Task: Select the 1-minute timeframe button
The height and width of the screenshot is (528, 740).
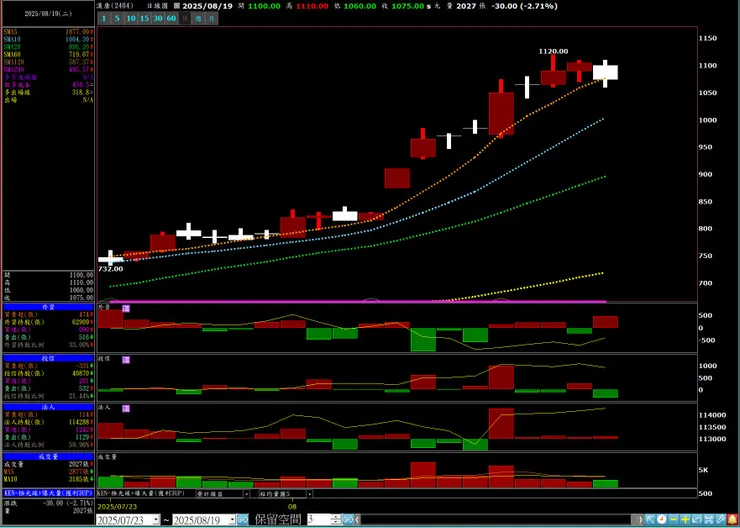Action: pos(104,18)
